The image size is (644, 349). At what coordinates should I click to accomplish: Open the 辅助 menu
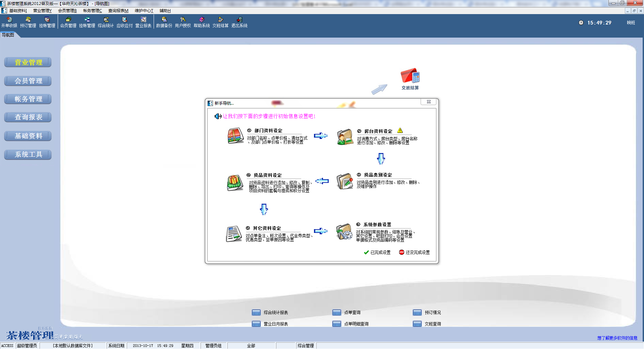[165, 11]
